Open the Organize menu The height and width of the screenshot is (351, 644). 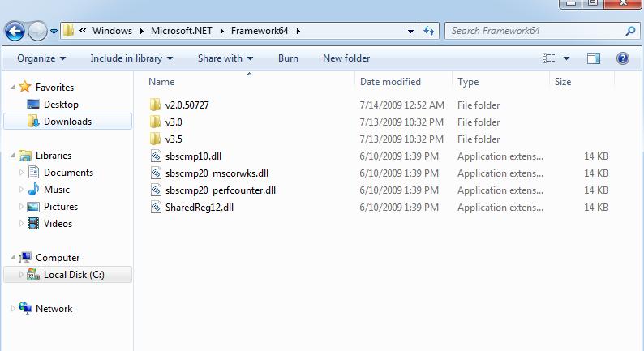[x=41, y=58]
